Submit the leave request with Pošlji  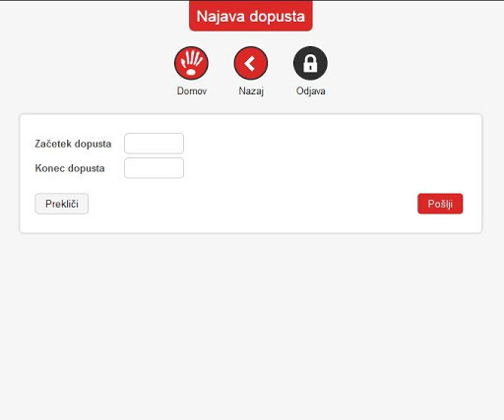click(x=440, y=204)
